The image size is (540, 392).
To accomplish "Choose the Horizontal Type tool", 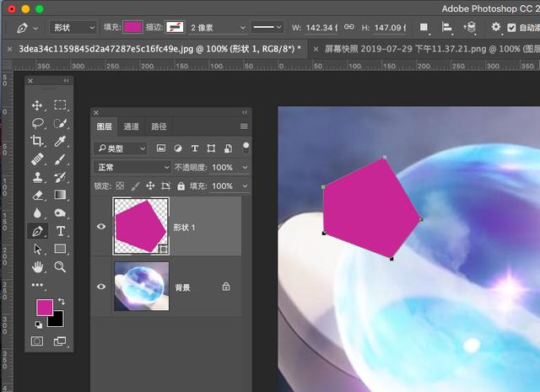I will pyautogui.click(x=60, y=231).
